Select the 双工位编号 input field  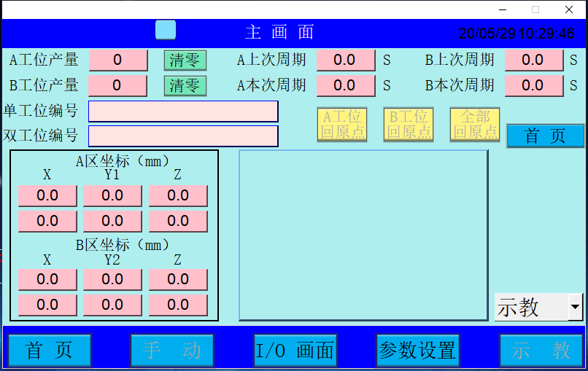183,136
